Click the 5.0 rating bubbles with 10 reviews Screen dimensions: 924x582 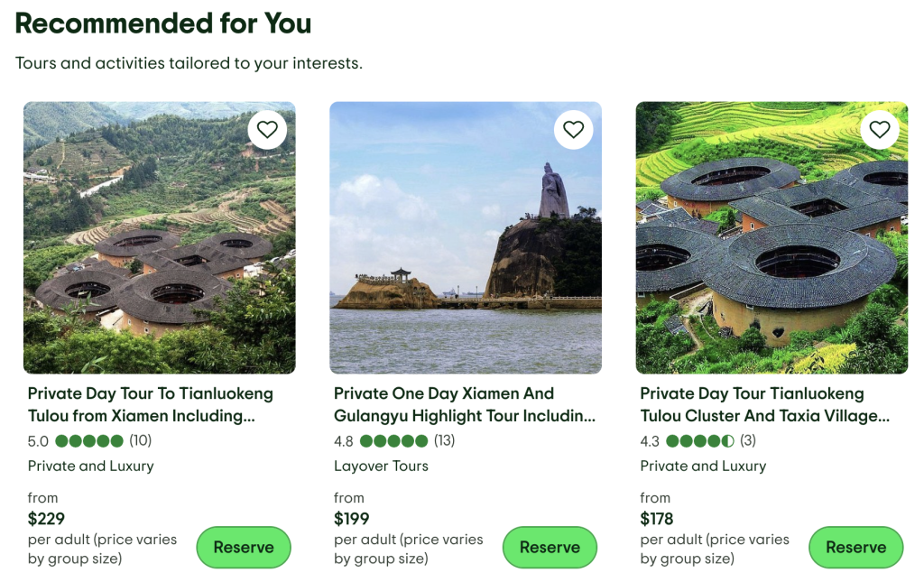tap(89, 441)
